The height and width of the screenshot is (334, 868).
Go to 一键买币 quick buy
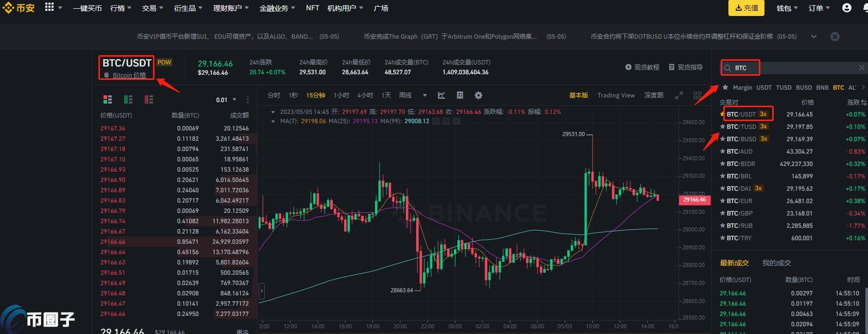[87, 8]
